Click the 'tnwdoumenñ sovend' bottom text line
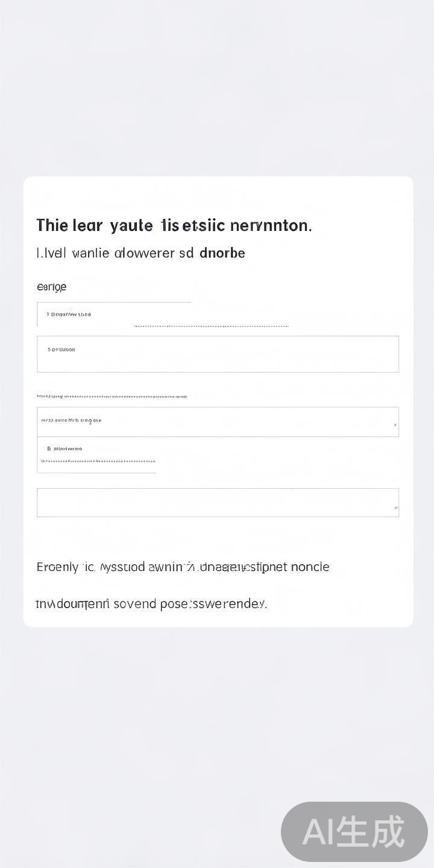The width and height of the screenshot is (434, 868). click(x=151, y=603)
